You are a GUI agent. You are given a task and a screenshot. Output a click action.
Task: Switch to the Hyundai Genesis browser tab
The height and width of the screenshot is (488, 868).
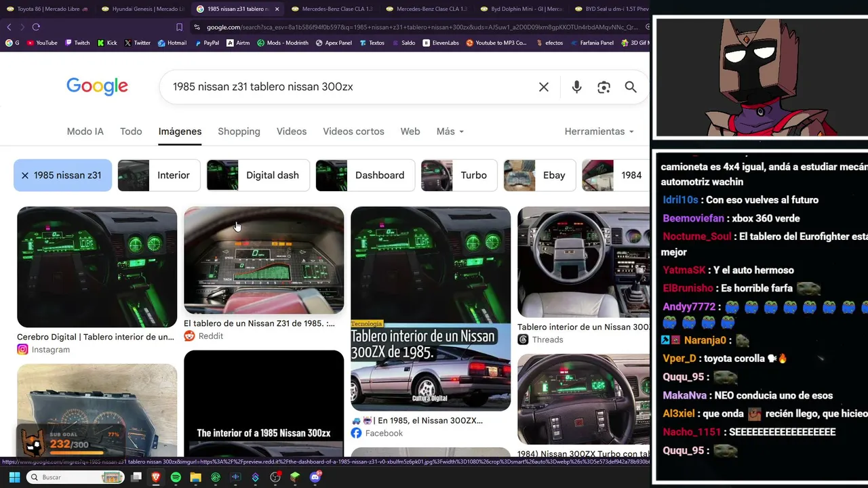point(142,9)
